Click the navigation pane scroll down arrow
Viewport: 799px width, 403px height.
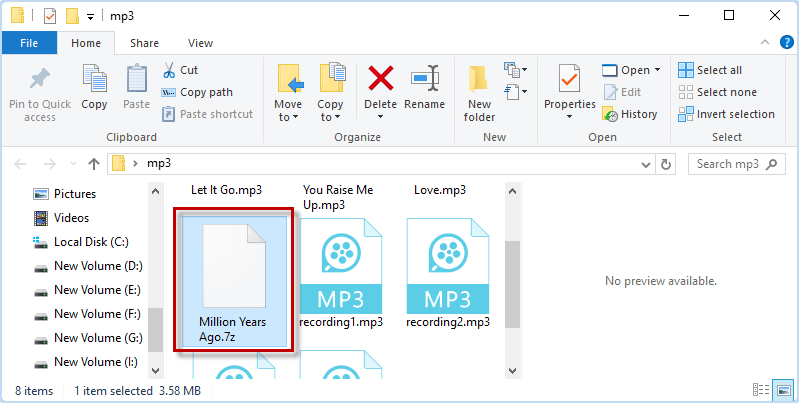[155, 371]
